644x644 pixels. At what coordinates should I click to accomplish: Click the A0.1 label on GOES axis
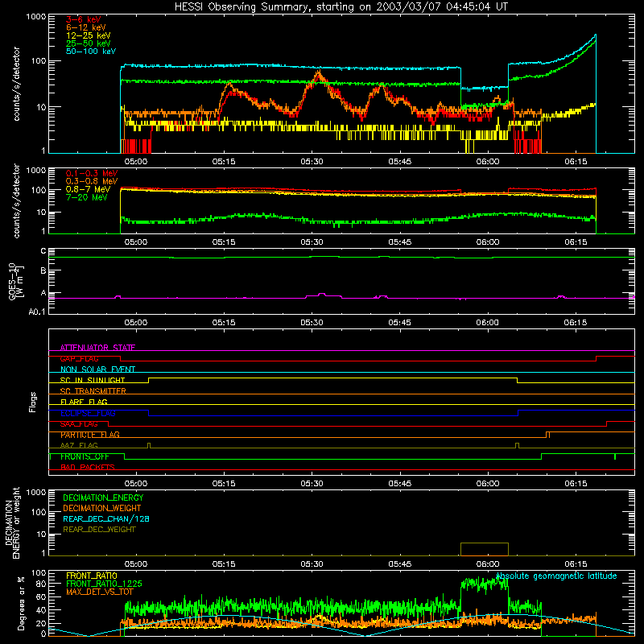point(37,312)
